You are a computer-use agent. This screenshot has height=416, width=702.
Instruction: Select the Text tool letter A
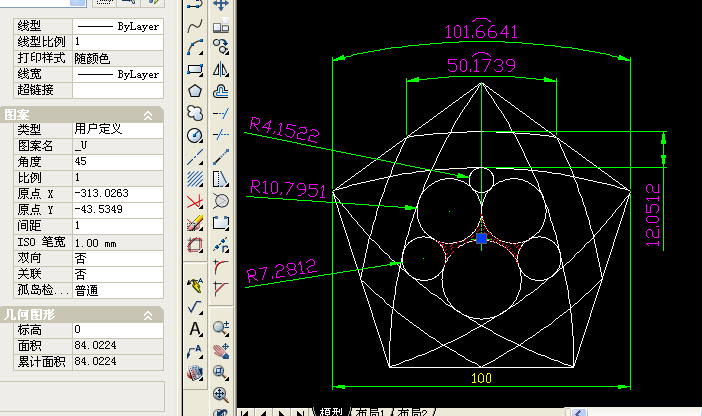(195, 329)
